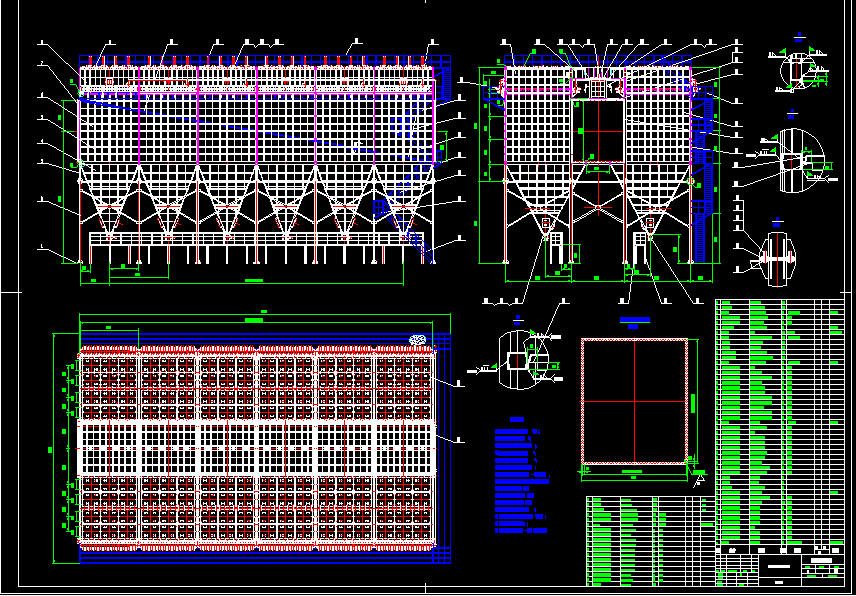Select the smaller parts list table at the bottom
This screenshot has width=856, height=596.
coord(651,541)
